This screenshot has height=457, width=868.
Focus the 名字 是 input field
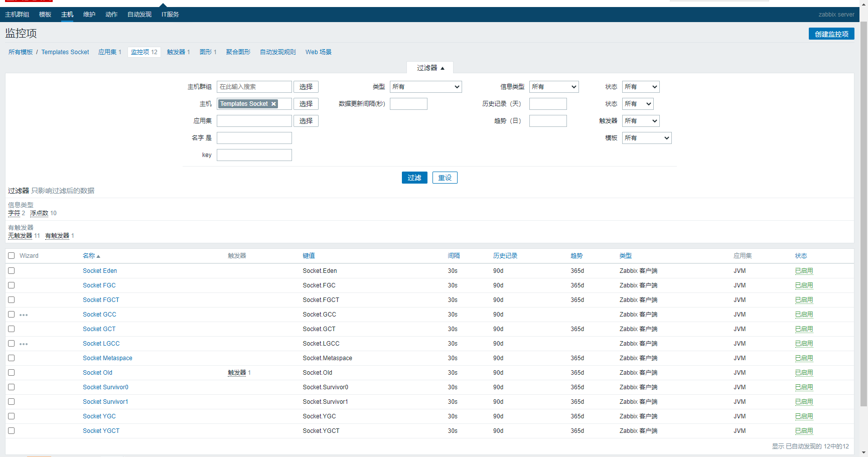[x=254, y=138]
